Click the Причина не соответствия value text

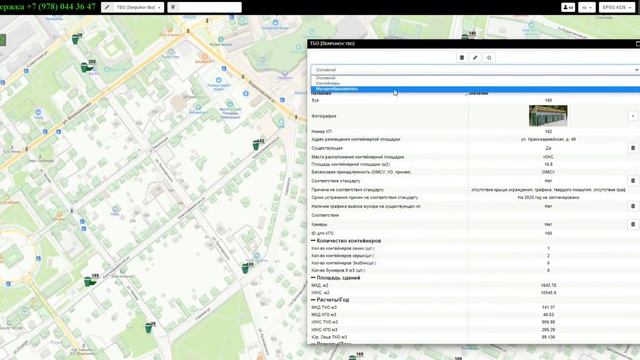tap(548, 190)
